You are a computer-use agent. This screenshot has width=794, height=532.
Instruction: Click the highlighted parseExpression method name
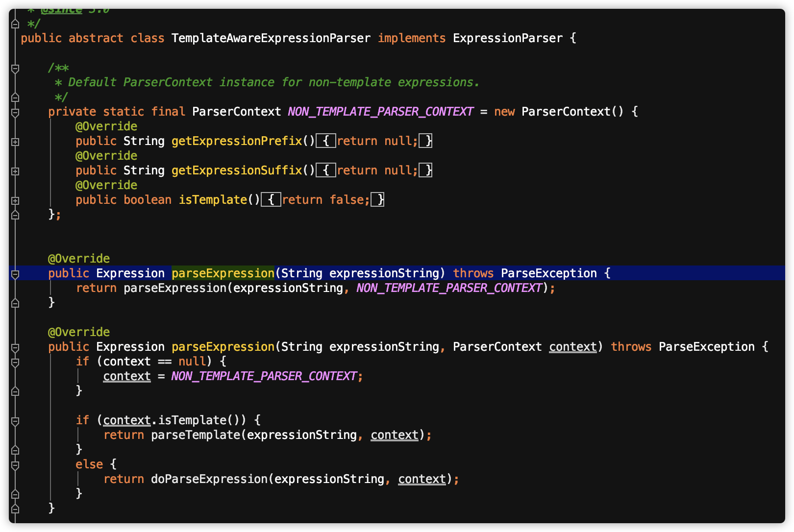point(223,273)
